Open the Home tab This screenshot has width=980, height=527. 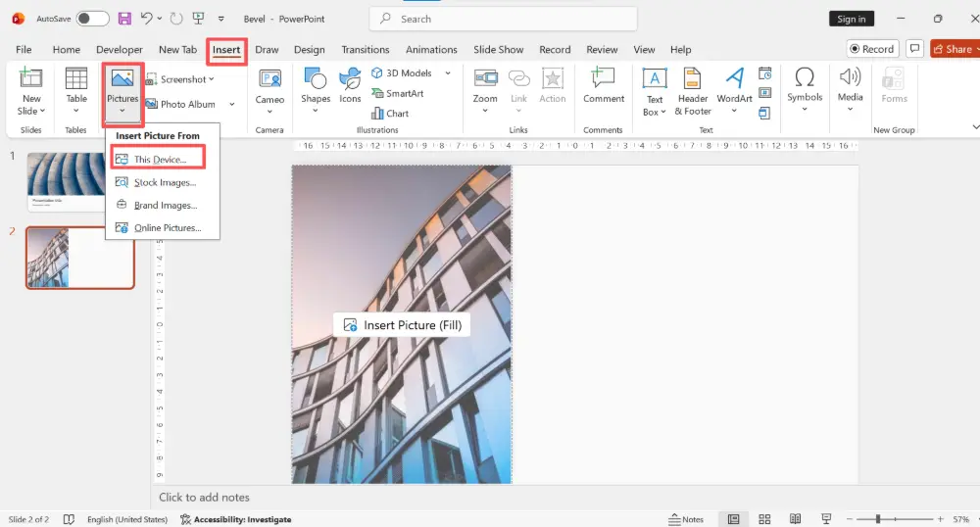click(67, 49)
